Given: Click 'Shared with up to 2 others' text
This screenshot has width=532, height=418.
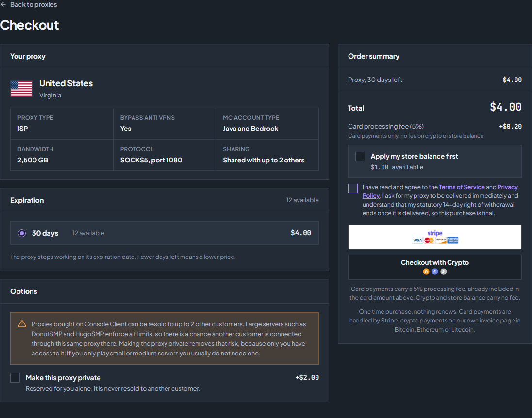Looking at the screenshot, I should point(264,160).
